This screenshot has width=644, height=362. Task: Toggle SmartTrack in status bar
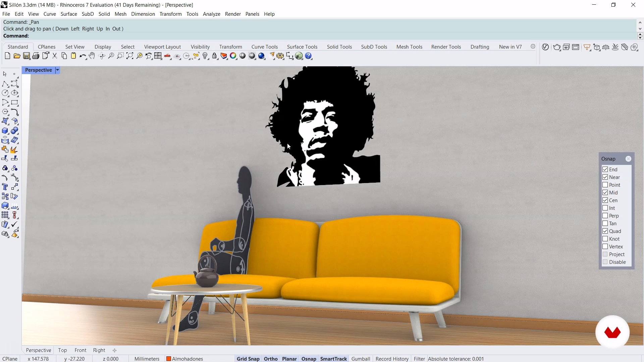coord(333,359)
